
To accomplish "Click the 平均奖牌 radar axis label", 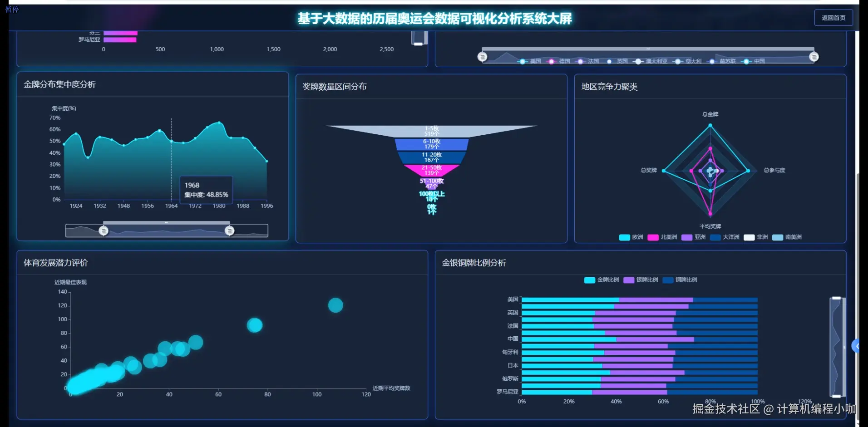I will click(x=710, y=226).
